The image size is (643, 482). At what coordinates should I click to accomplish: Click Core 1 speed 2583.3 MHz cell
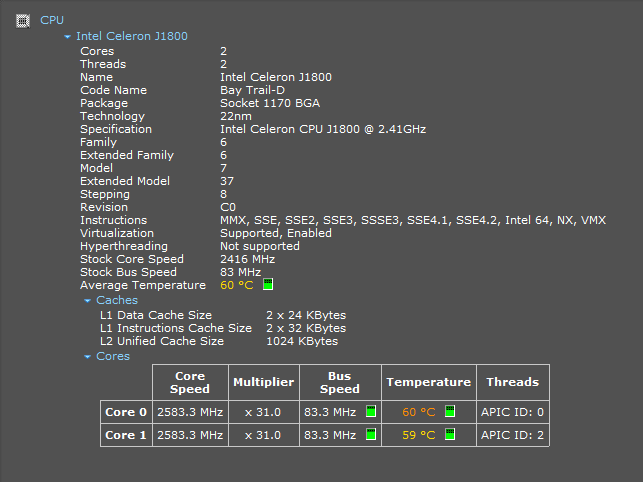click(190, 435)
